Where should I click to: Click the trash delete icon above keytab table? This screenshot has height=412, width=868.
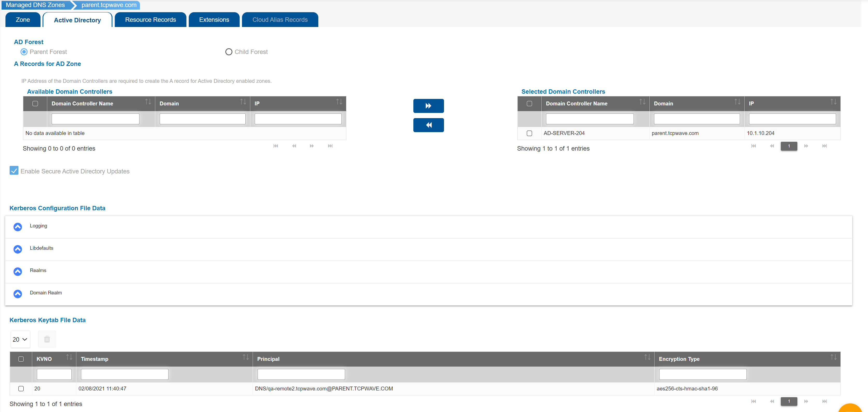47,339
